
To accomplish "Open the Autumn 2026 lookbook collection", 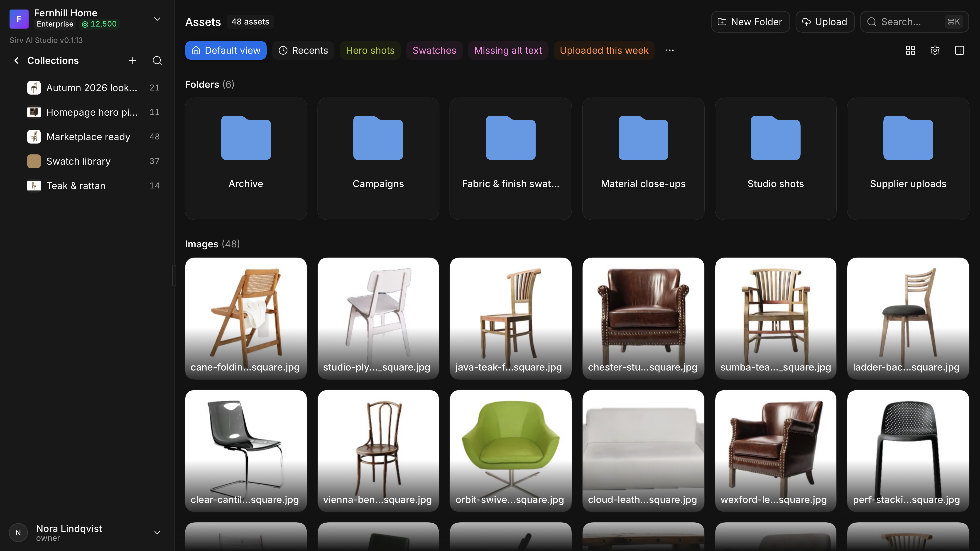I will coord(91,88).
